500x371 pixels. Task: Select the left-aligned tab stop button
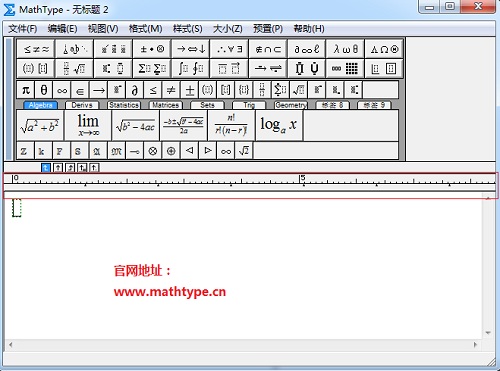pos(46,167)
